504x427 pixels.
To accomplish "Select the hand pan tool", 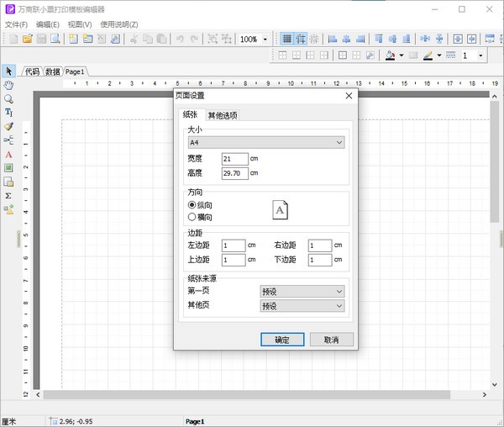I will 8,85.
